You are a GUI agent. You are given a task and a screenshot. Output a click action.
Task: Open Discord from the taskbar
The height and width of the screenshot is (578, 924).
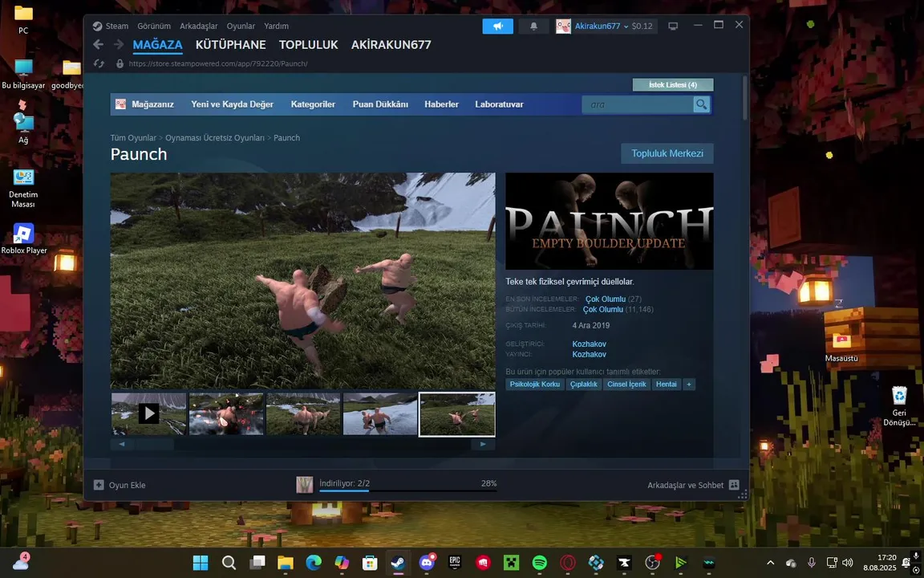pyautogui.click(x=427, y=563)
